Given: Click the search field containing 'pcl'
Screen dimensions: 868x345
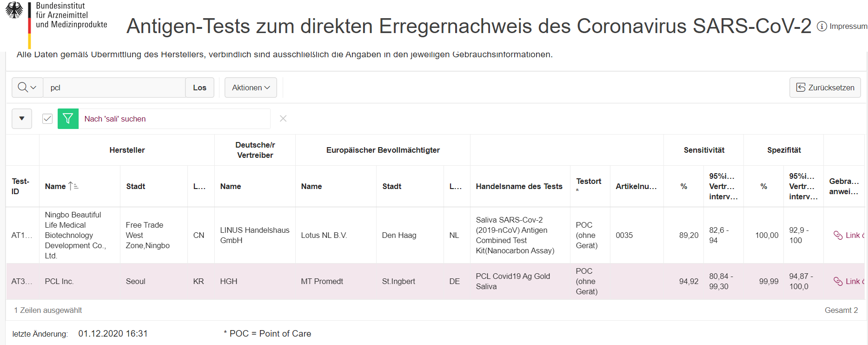Looking at the screenshot, I should (x=114, y=88).
